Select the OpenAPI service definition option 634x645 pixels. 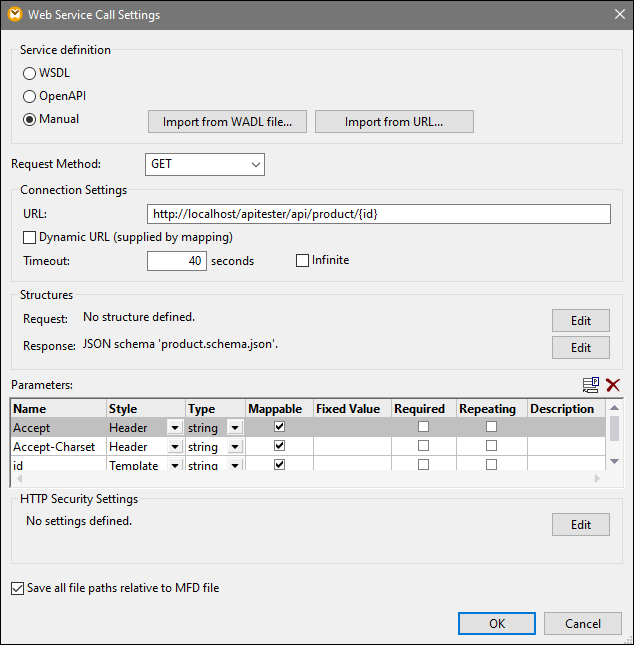tap(30, 96)
